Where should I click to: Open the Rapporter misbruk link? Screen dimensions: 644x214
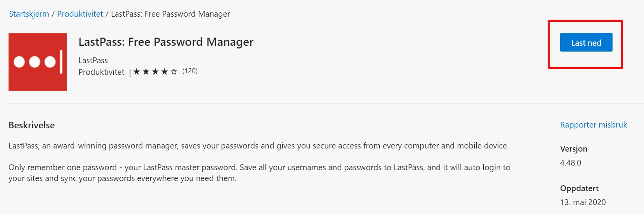tap(593, 125)
